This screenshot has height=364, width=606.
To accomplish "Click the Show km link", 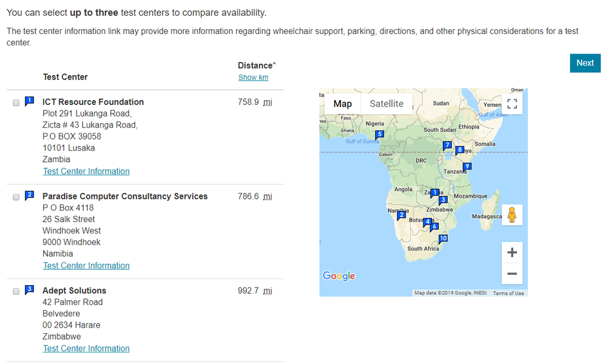I will pos(253,78).
